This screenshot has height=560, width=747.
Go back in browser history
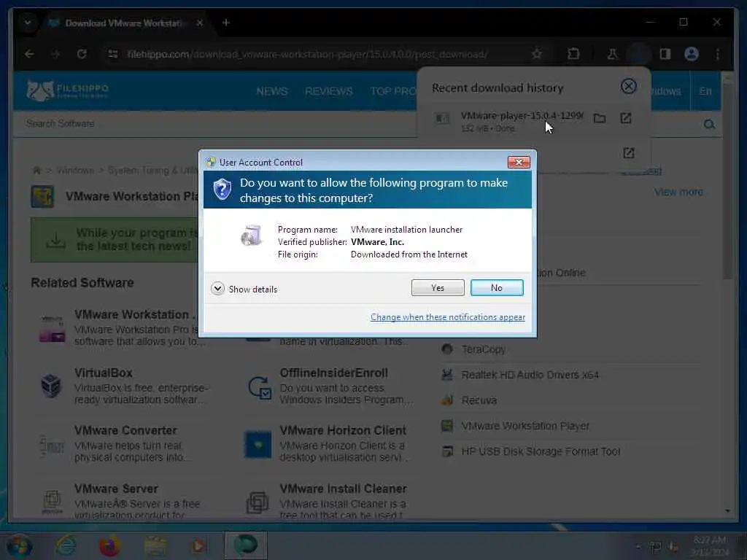pyautogui.click(x=29, y=54)
